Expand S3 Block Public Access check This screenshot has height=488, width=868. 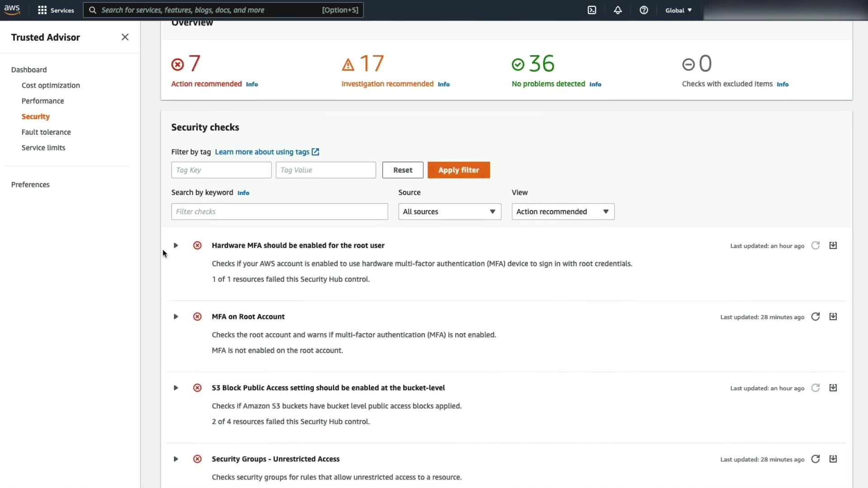click(x=176, y=388)
